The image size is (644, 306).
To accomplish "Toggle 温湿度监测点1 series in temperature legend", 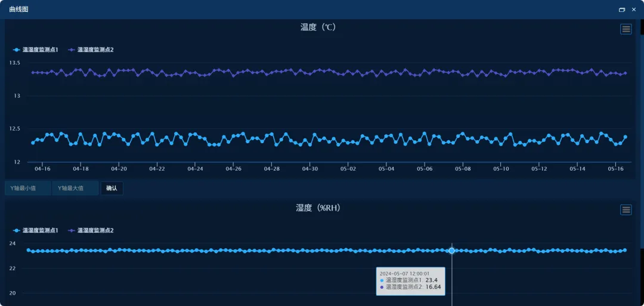I will [36, 50].
